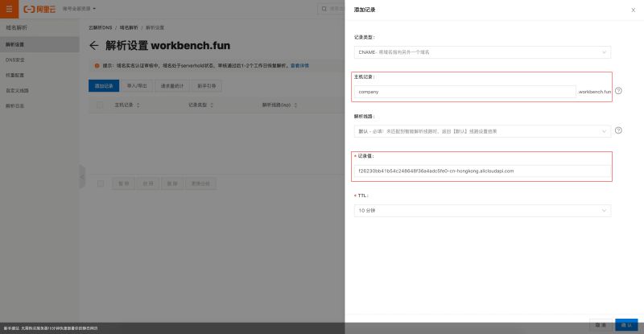The width and height of the screenshot is (644, 334).
Task: Click the 暂停 batch button
Action: (x=124, y=183)
